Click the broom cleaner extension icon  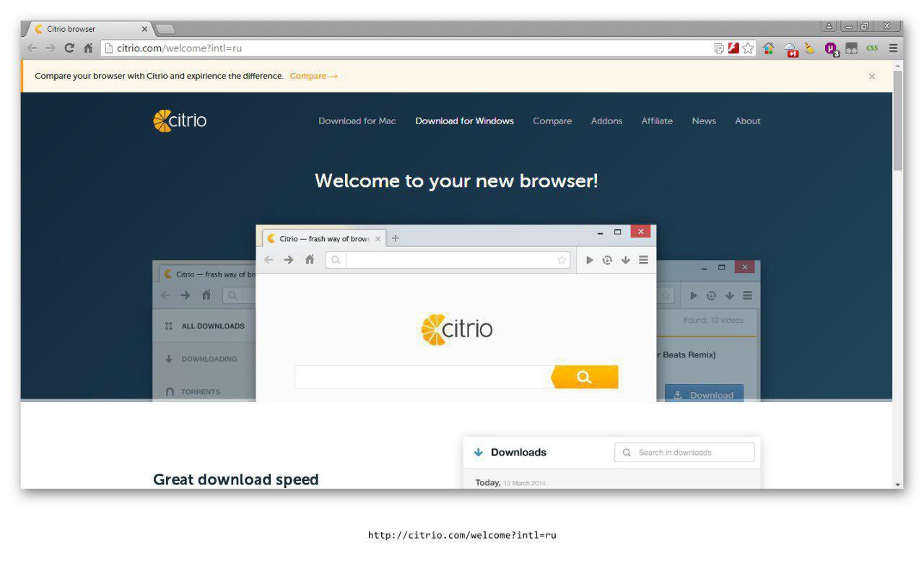click(810, 48)
